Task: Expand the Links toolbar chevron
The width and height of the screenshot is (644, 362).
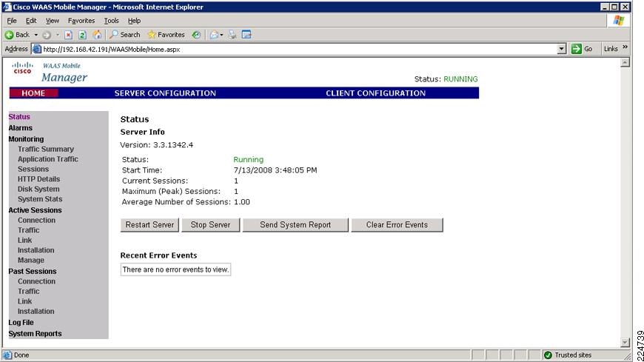Action: click(625, 47)
